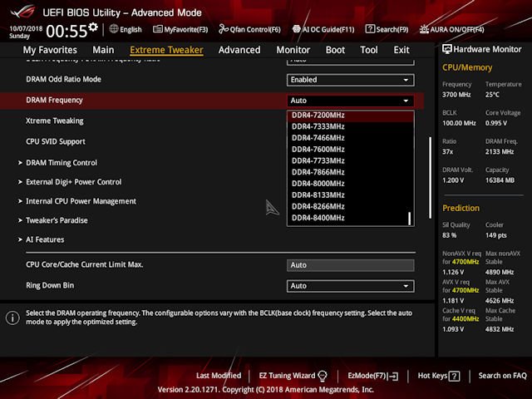Screen dimensions: 532x399
Task: Open Hot Keys question mark icon
Action: click(454, 376)
